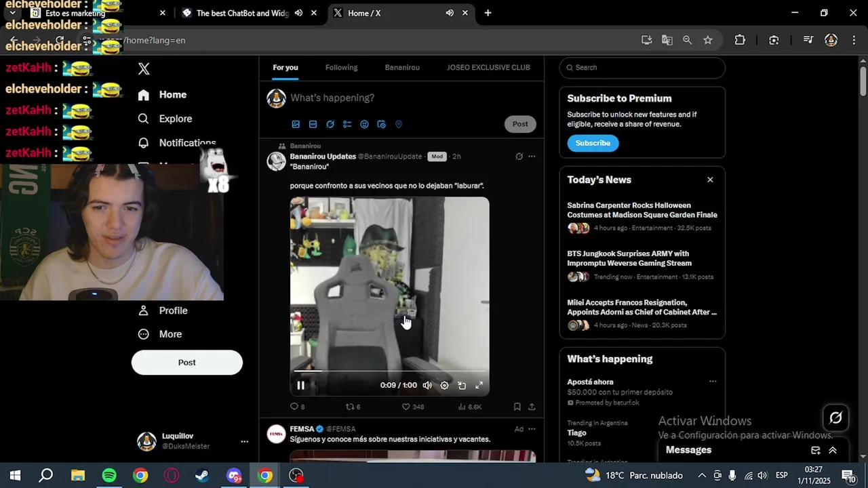Open the floating Grok button
The image size is (868, 488).
click(x=835, y=418)
